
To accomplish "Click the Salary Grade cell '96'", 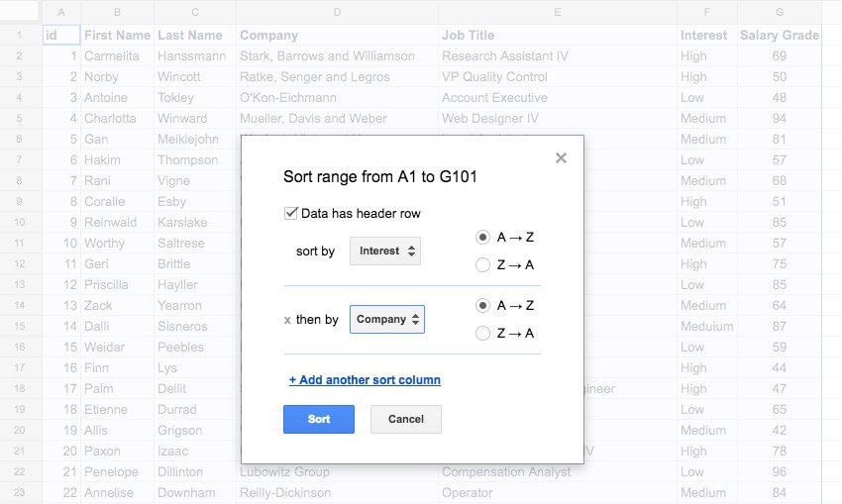I will point(780,471).
